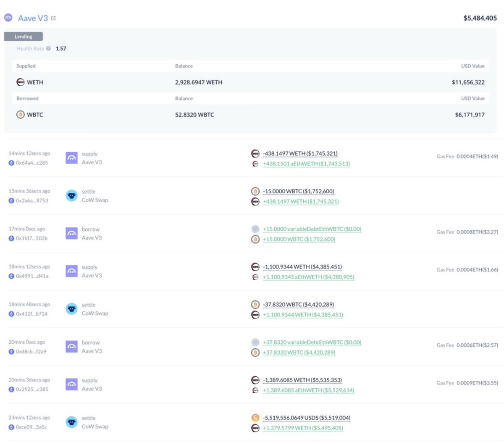Click the WBTC icon beside -37.8320 WBTC

pyautogui.click(x=255, y=304)
